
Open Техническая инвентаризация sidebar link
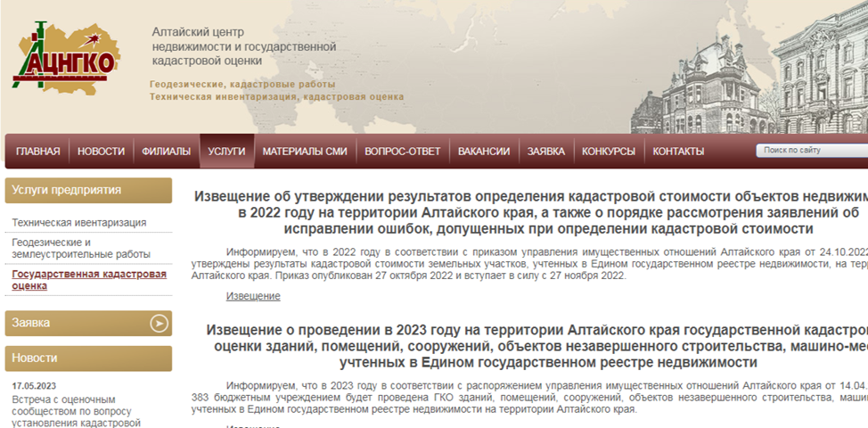click(79, 222)
